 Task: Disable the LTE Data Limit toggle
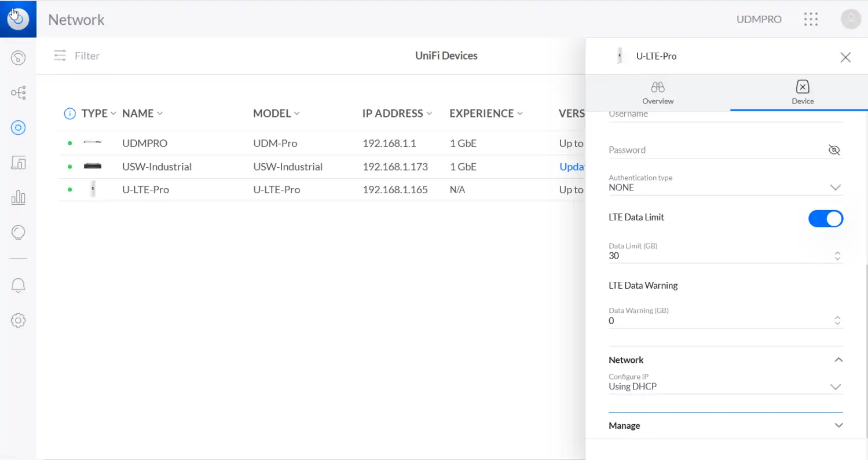pos(825,219)
